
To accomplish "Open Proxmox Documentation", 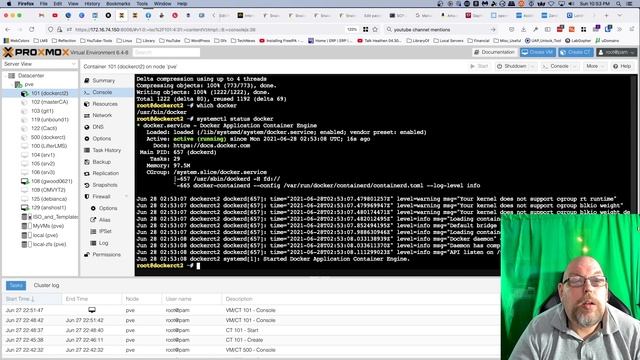I will point(494,52).
